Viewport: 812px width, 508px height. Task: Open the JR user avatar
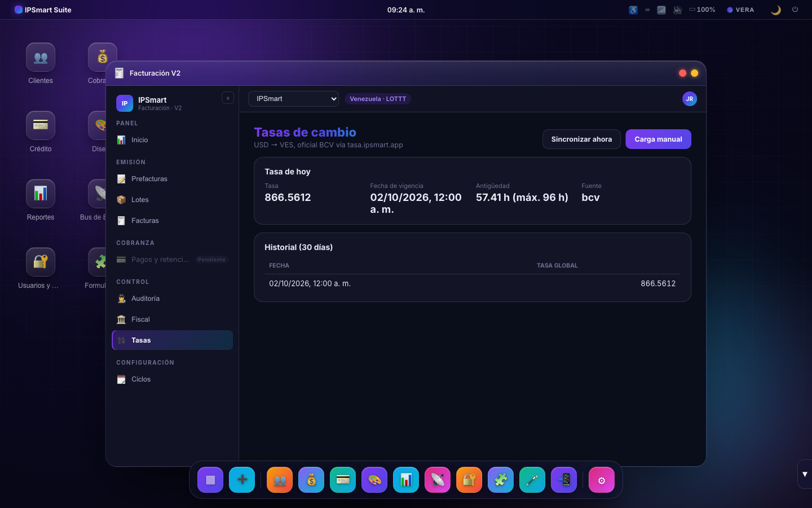pos(690,99)
